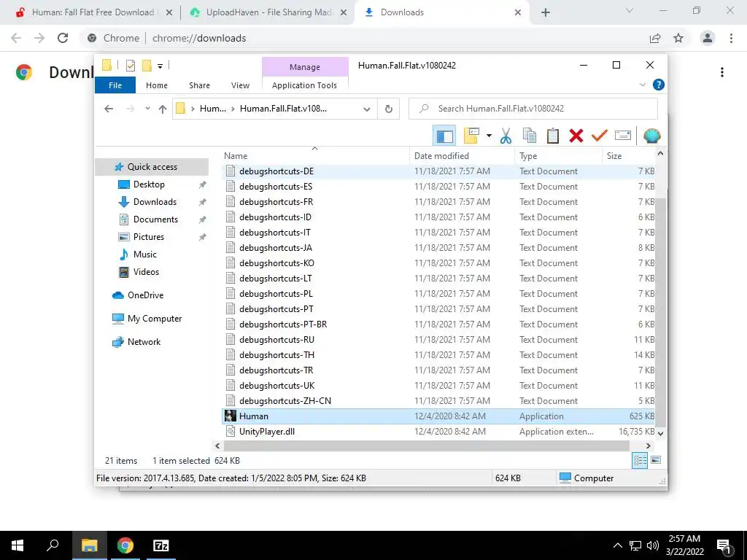This screenshot has height=560, width=747.
Task: Click the new folder toolbar icon
Action: click(471, 136)
